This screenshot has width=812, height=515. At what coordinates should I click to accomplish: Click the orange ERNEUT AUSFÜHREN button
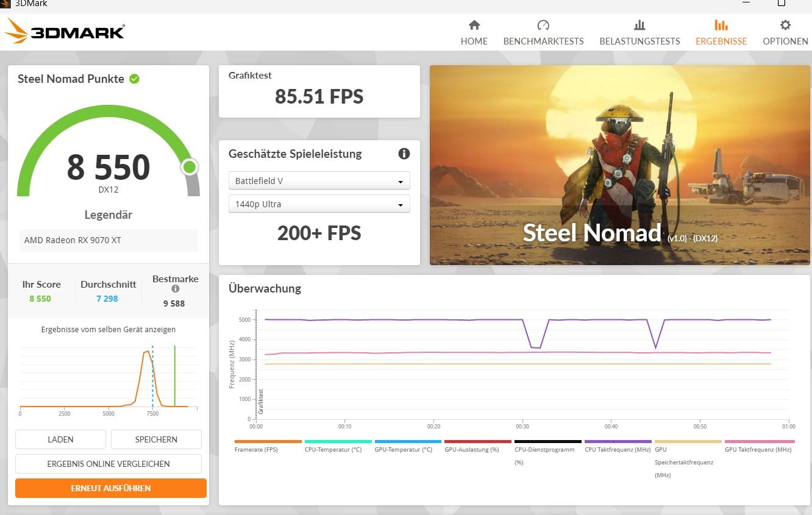click(x=111, y=488)
